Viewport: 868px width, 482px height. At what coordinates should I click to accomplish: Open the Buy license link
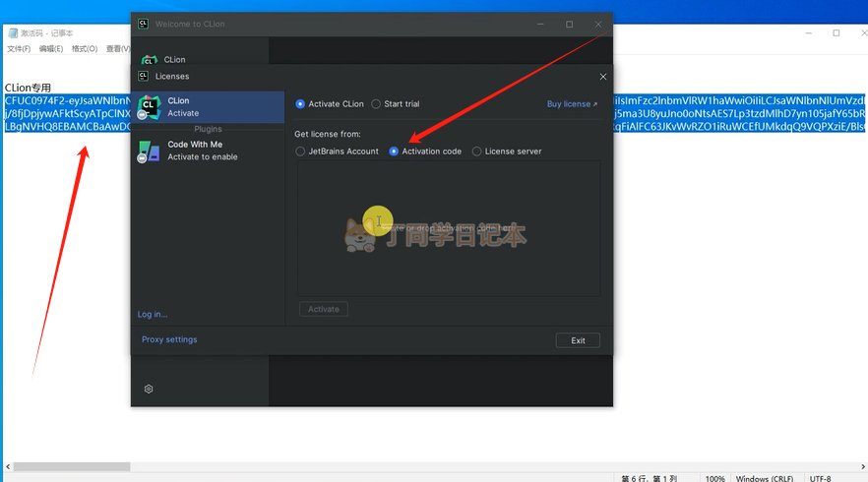[x=572, y=104]
